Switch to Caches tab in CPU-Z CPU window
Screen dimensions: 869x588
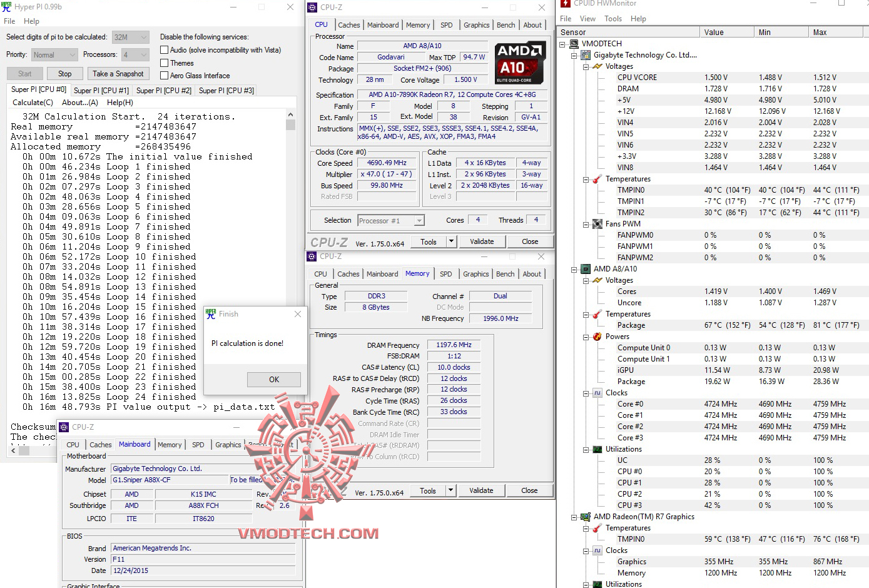tap(349, 25)
